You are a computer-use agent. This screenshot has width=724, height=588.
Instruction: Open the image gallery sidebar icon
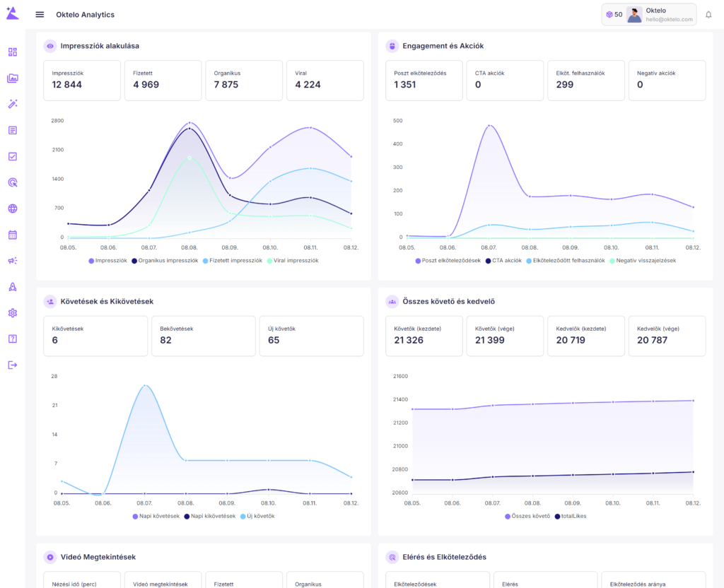coord(12,78)
